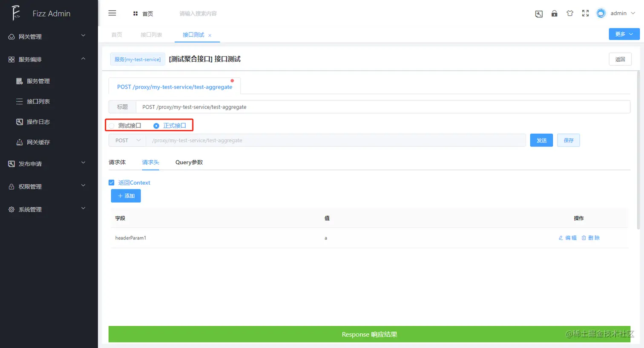Open the search icon in top toolbar
Image resolution: width=644 pixels, height=348 pixels.
tap(539, 14)
